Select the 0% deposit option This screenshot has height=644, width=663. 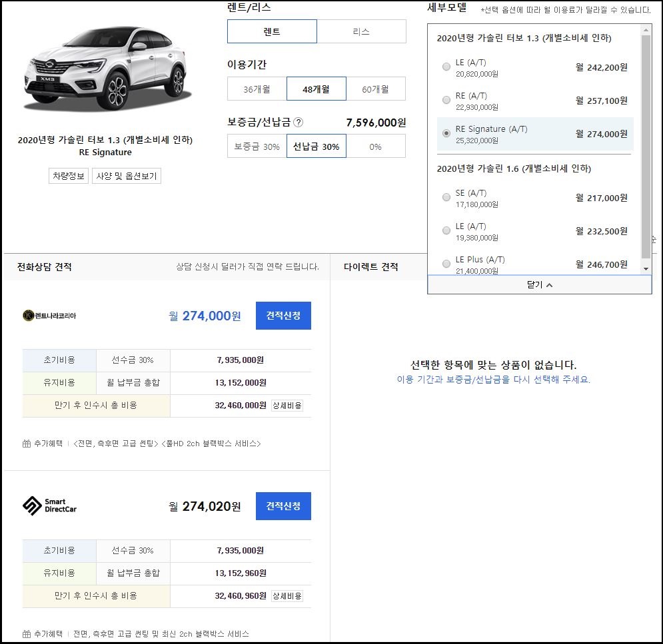(x=375, y=147)
